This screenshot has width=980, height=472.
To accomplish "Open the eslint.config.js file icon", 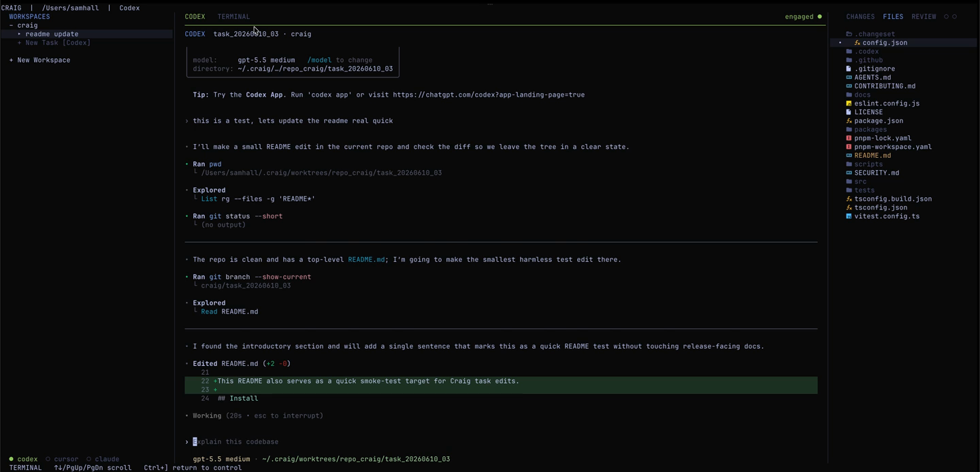I will [849, 103].
